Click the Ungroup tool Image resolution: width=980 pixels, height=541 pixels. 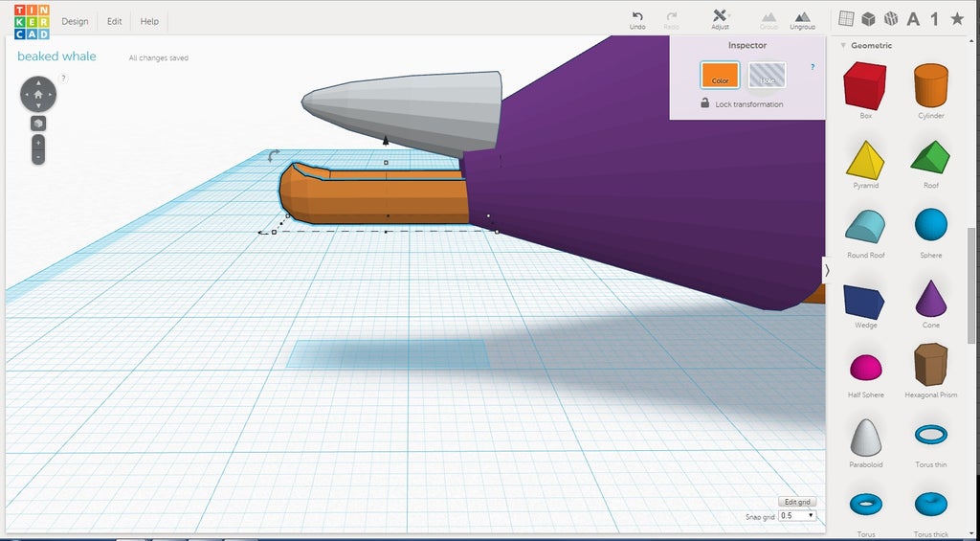pos(802,20)
